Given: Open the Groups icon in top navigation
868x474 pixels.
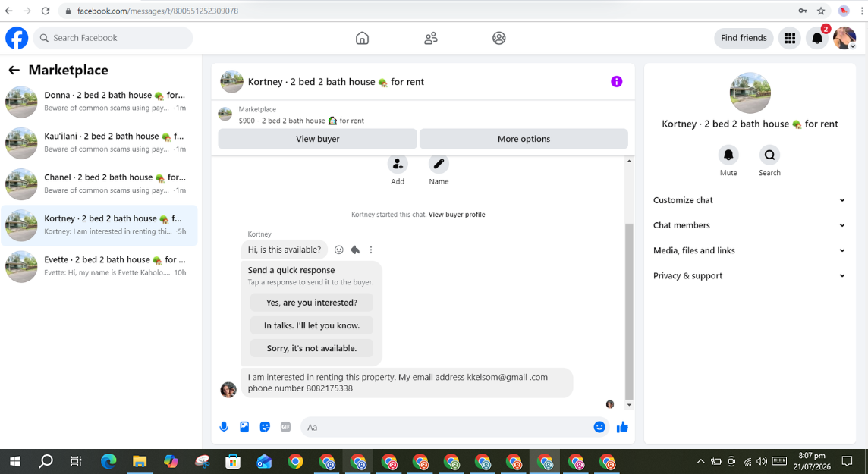Looking at the screenshot, I should point(498,38).
